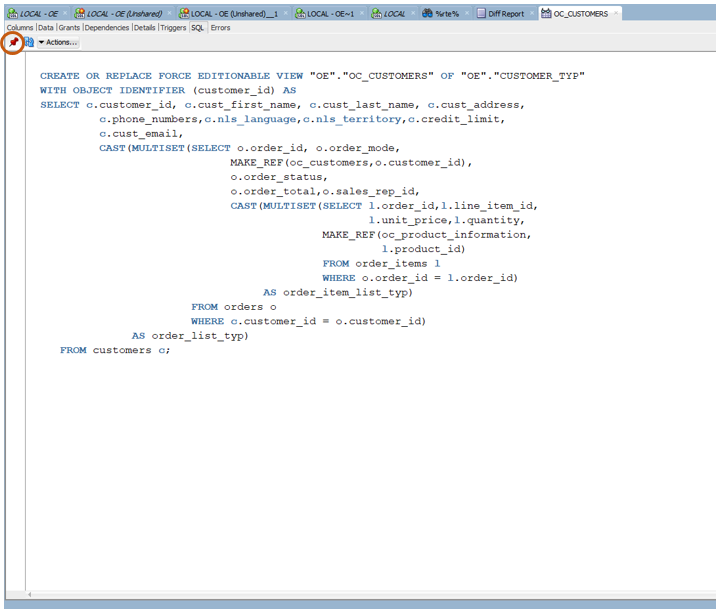
Task: Click the horizontal scrollbar left arrow
Action: pyautogui.click(x=29, y=594)
